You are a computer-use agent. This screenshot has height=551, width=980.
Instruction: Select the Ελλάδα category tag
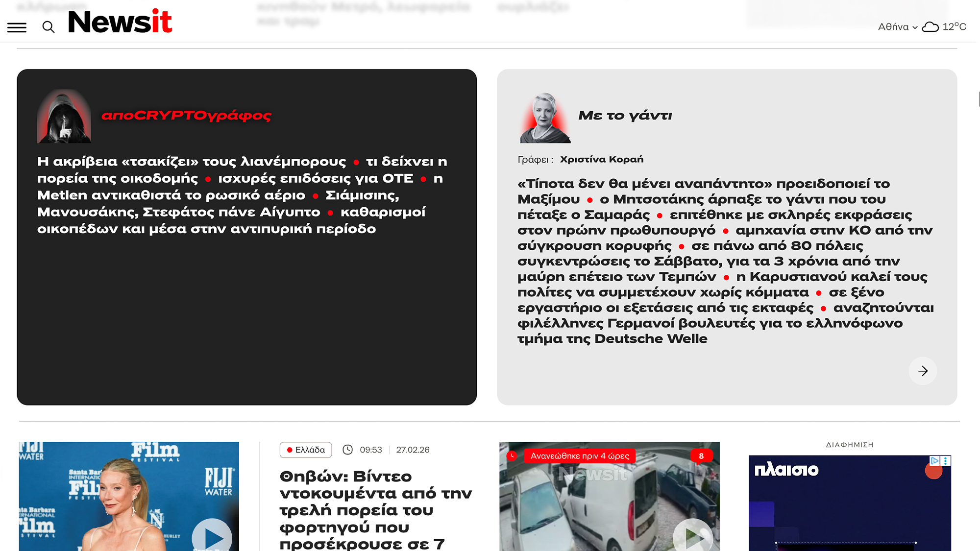pyautogui.click(x=306, y=450)
